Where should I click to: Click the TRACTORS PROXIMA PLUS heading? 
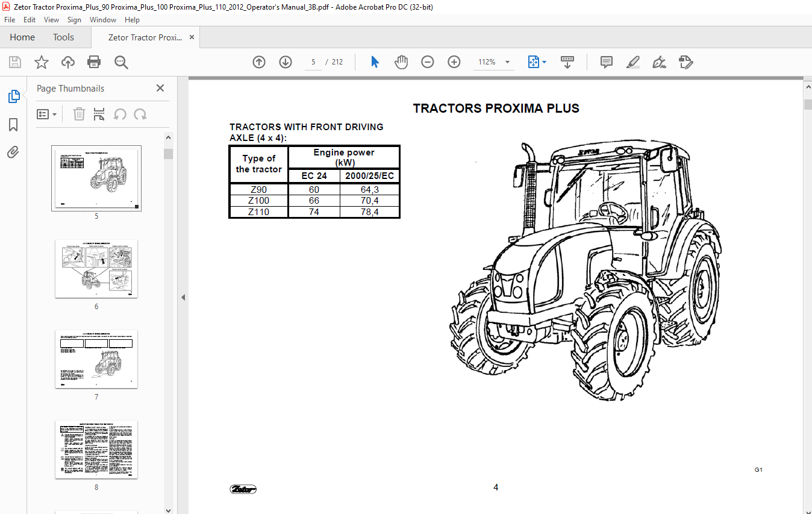[x=496, y=108]
